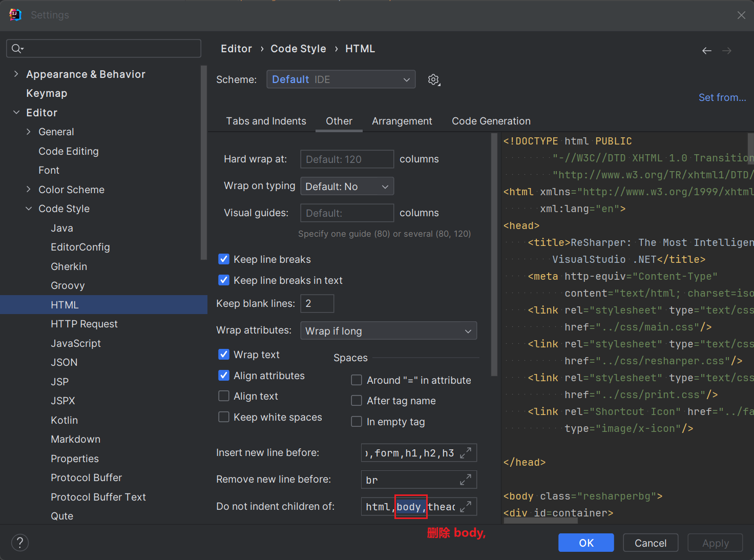This screenshot has height=560, width=754.
Task: Expand the 'Insert new line before' field
Action: click(x=466, y=453)
